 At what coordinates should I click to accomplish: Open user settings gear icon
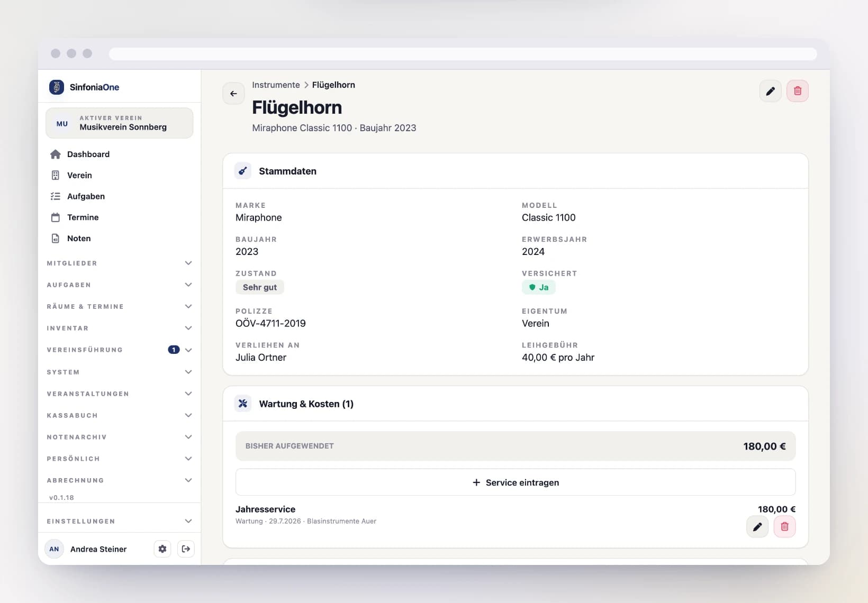coord(162,549)
